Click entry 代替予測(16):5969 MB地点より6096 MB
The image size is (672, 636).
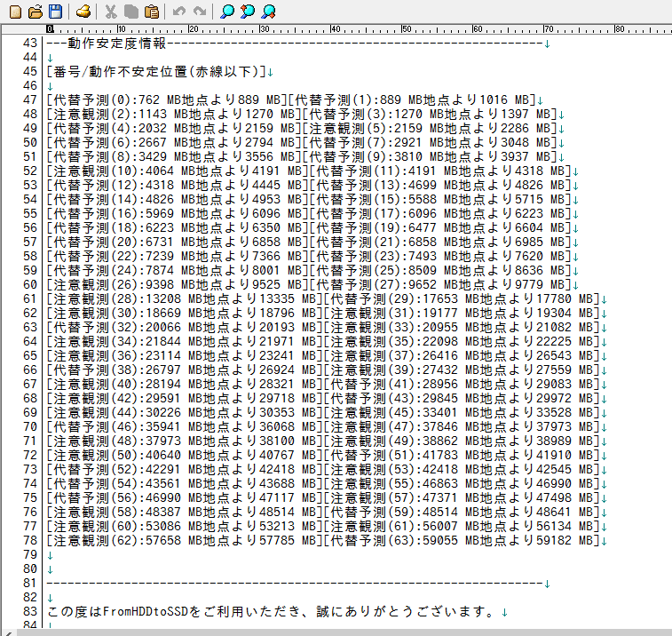point(178,213)
